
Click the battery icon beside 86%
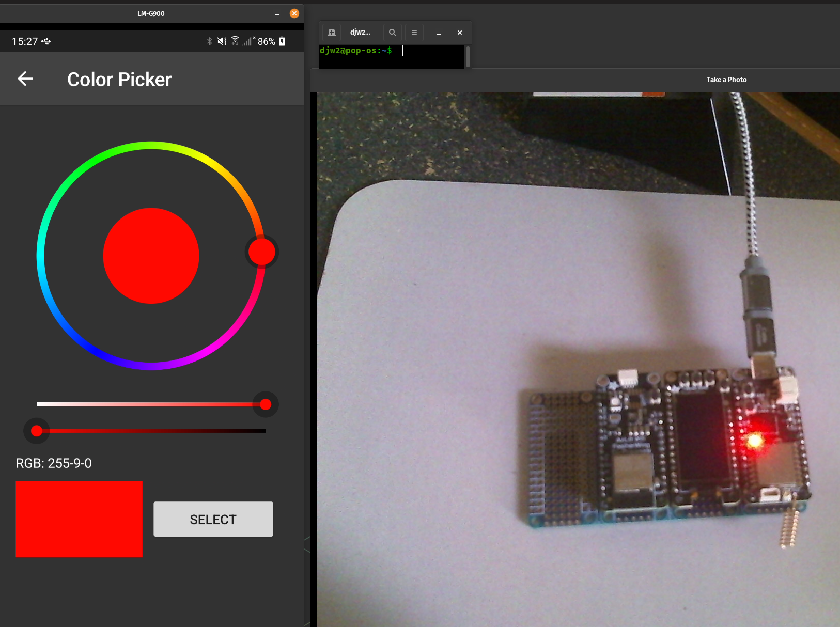coord(282,41)
